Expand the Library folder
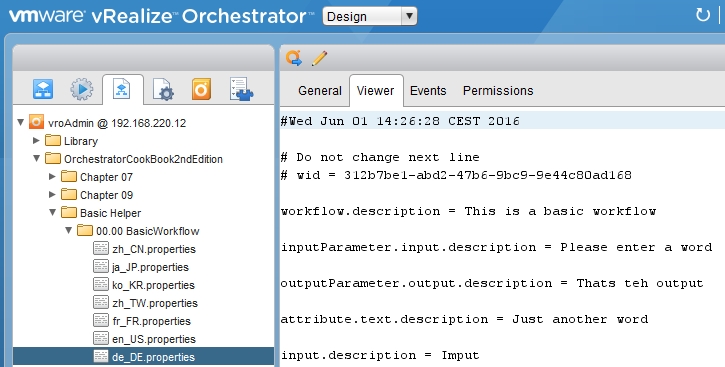 36,140
